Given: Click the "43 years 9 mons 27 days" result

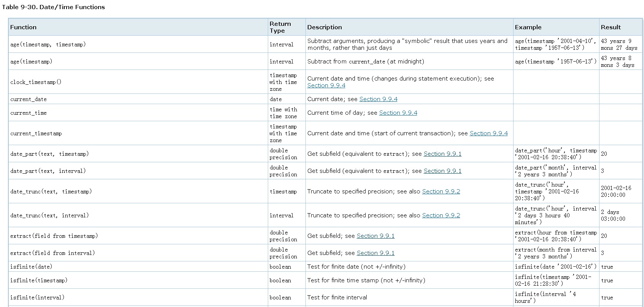Looking at the screenshot, I should point(619,44).
